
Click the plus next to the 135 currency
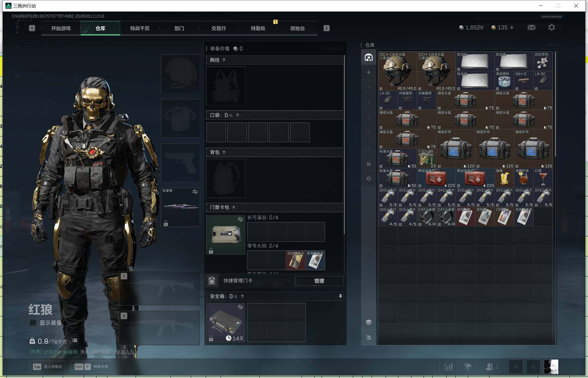point(512,27)
